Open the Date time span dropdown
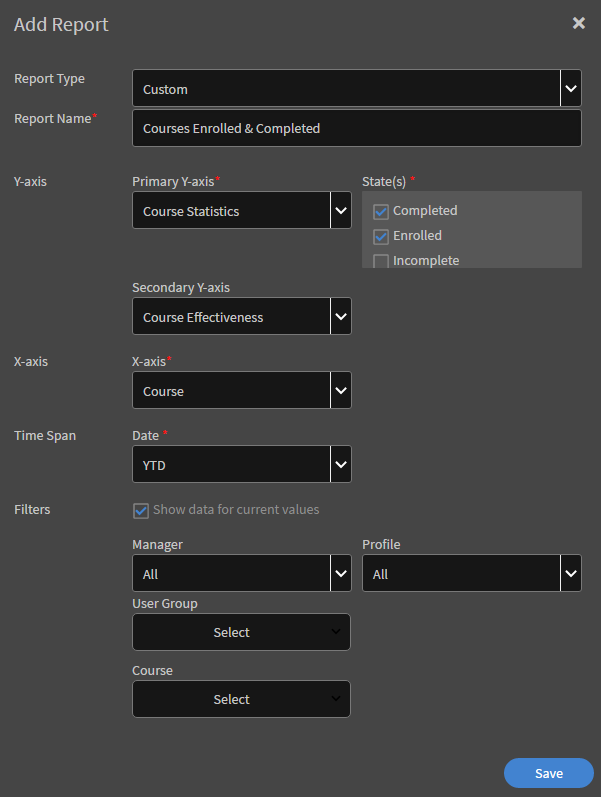This screenshot has width=601, height=797. (341, 465)
